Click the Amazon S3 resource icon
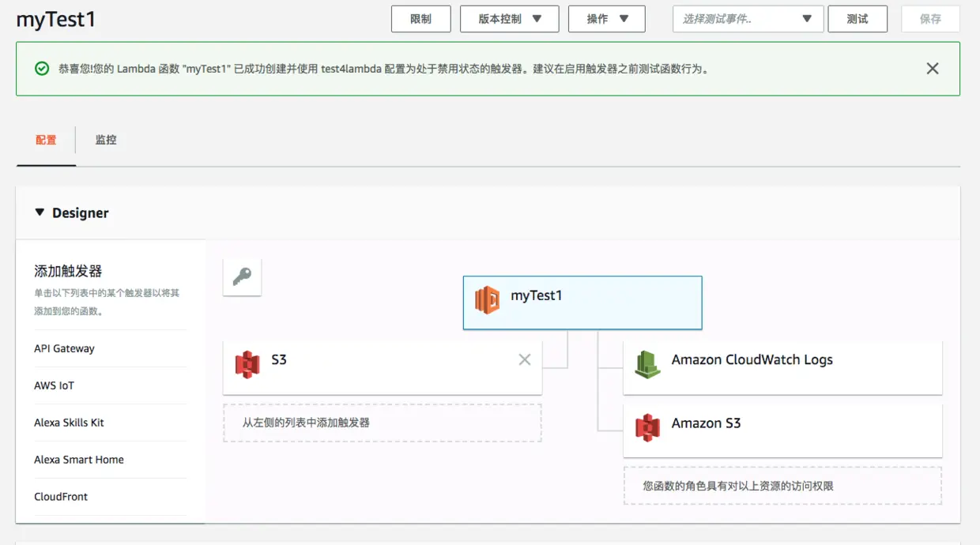 pos(648,427)
